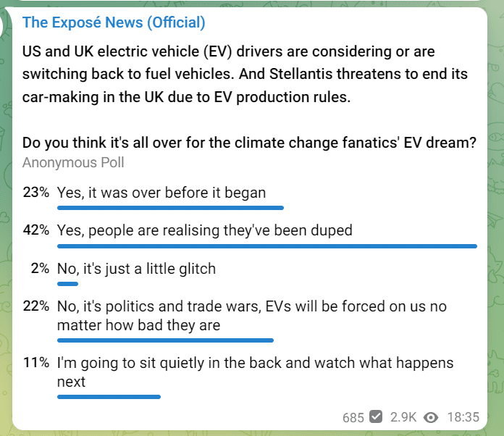Open The Exposé News (Official) channel name
Image resolution: width=504 pixels, height=436 pixels.
coord(114,22)
